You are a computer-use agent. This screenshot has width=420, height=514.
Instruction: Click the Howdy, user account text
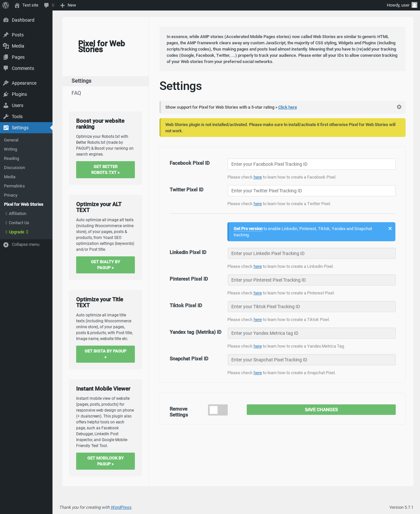pyautogui.click(x=398, y=5)
